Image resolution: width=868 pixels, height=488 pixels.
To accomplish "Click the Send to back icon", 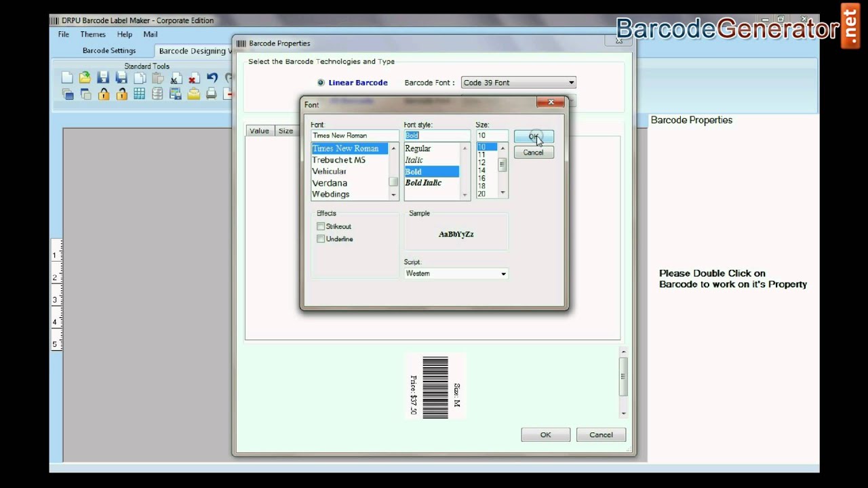I will 85,94.
